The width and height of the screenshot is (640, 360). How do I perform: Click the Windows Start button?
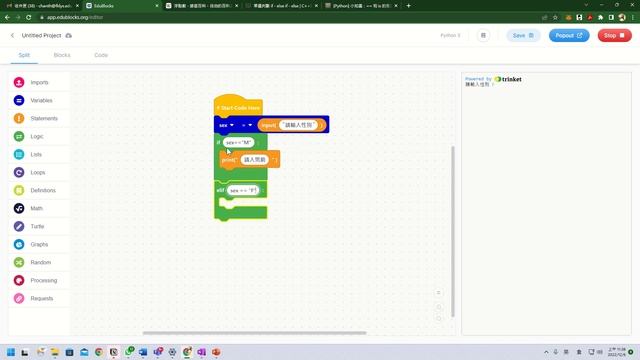tap(11, 352)
